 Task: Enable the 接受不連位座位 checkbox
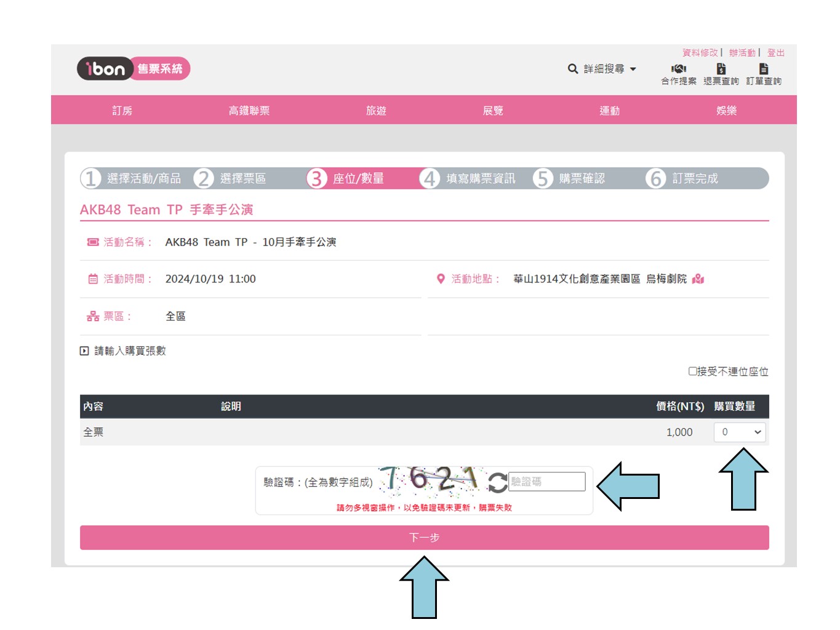click(692, 371)
